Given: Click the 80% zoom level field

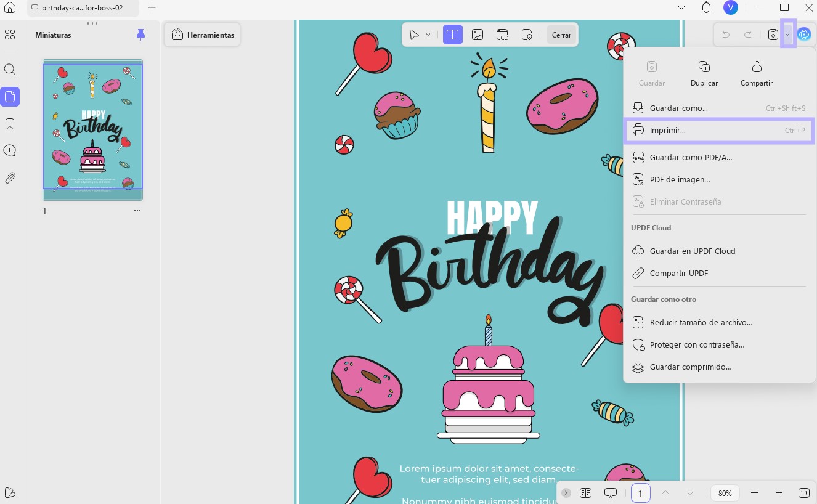Looking at the screenshot, I should click(x=725, y=493).
